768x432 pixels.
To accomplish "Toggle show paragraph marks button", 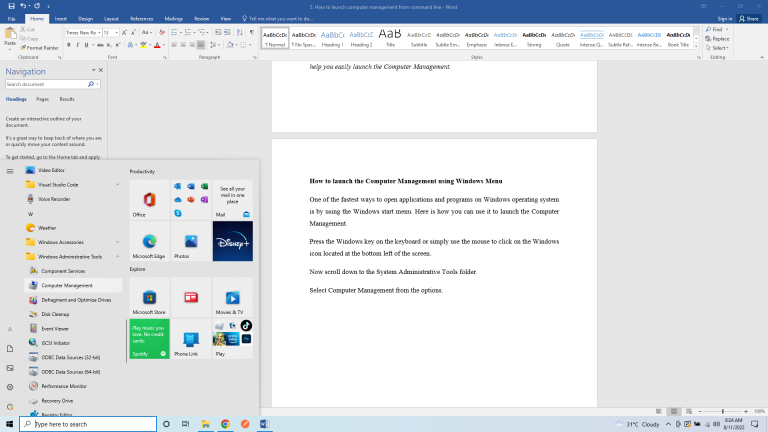I will pyautogui.click(x=251, y=32).
